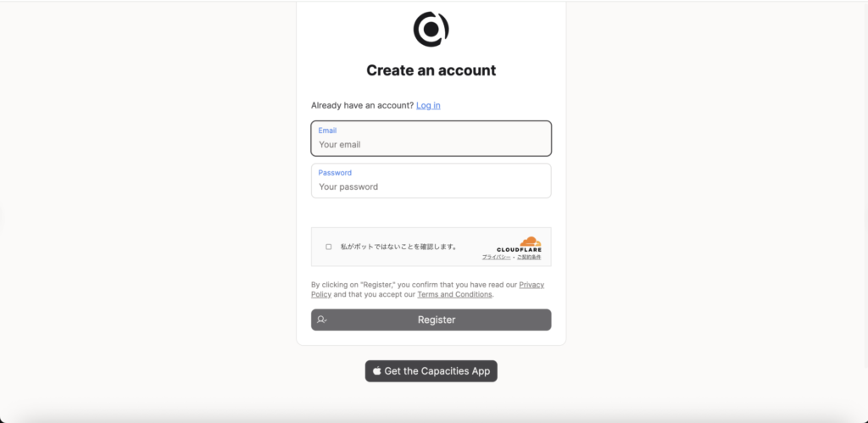Click the Register button label
Screen dimensions: 868x423
(x=437, y=320)
